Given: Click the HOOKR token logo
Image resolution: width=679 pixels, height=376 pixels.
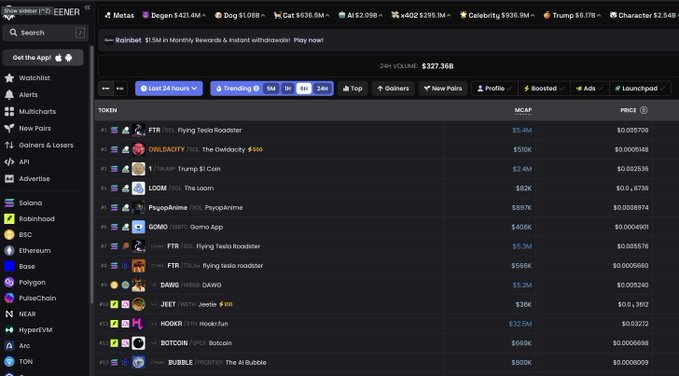Looking at the screenshot, I should (x=139, y=324).
